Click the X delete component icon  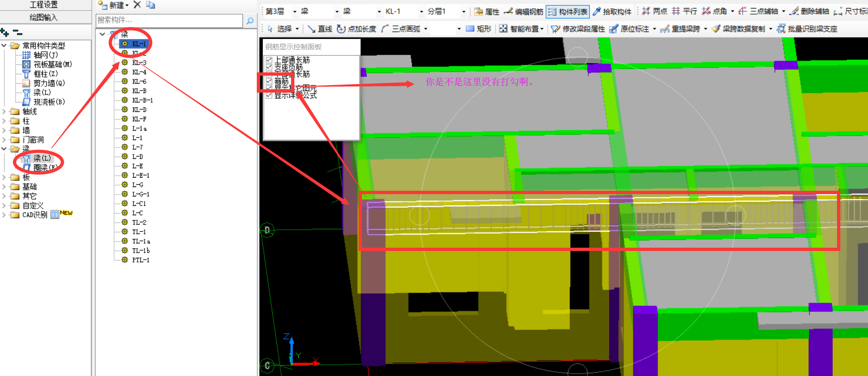[x=137, y=5]
